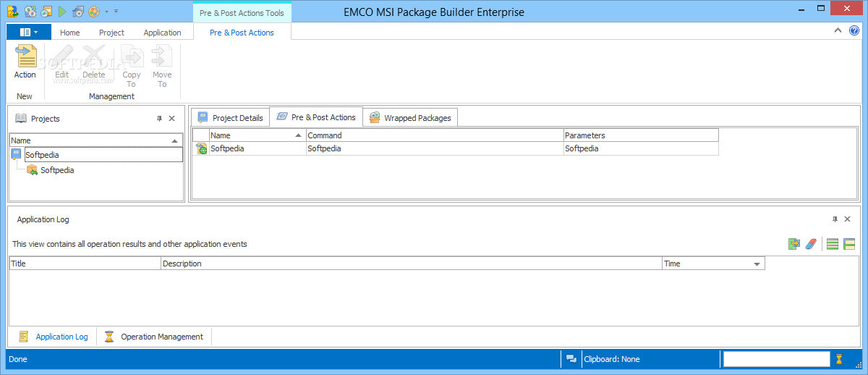Open the help question mark icon

tap(854, 30)
